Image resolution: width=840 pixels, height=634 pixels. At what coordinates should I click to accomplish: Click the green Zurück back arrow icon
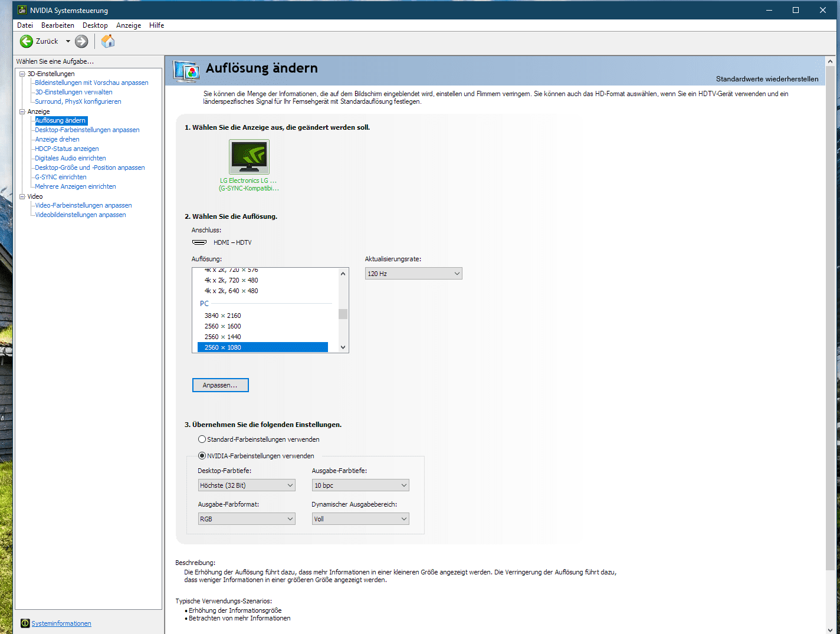[x=26, y=41]
